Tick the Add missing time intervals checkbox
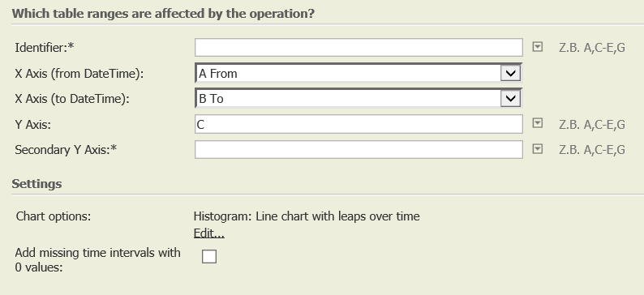Screen dimensions: 644x295 pos(209,256)
